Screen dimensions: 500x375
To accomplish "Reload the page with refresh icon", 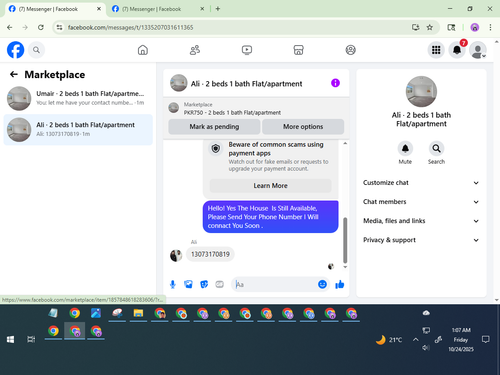I will (x=41, y=27).
